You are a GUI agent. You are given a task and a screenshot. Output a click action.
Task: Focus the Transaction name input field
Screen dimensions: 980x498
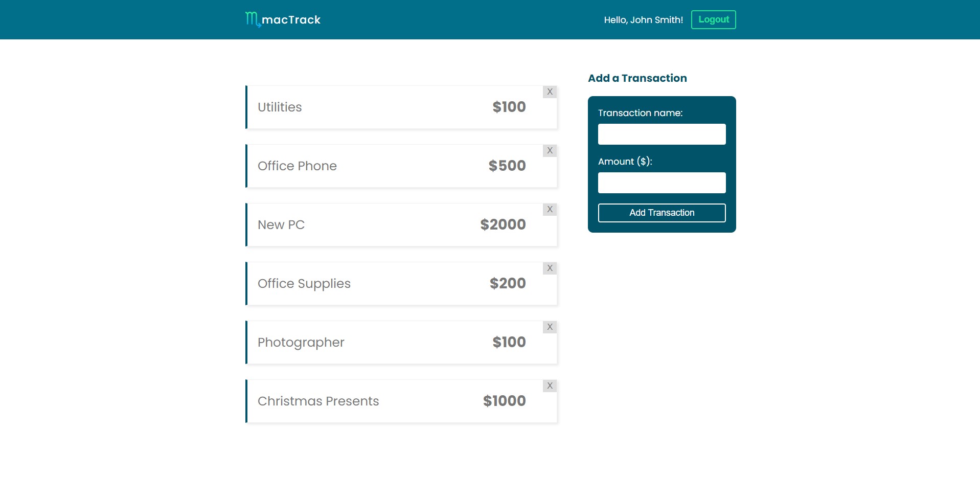click(662, 134)
